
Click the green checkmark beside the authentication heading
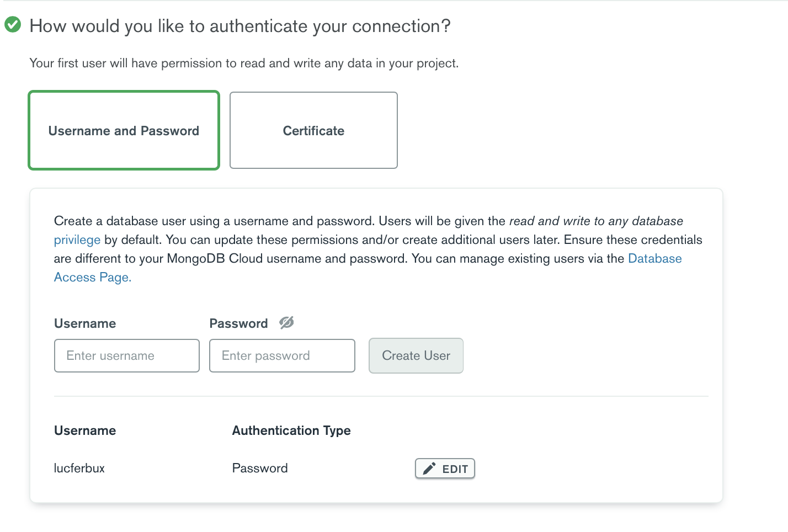click(13, 25)
